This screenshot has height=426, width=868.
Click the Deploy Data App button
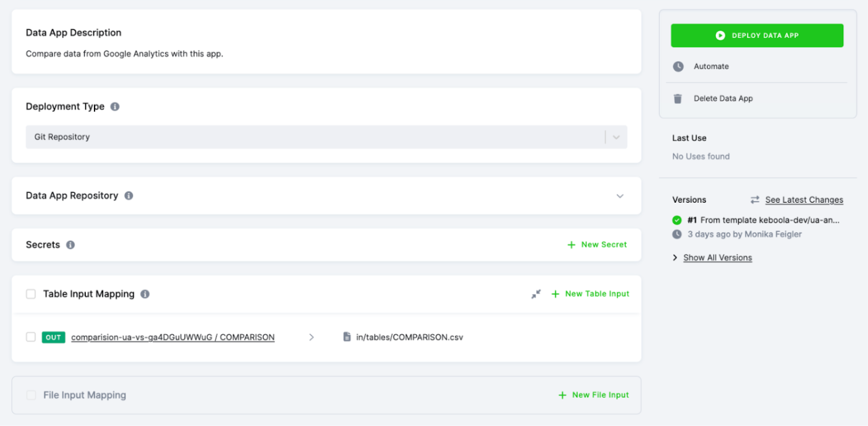tap(756, 35)
